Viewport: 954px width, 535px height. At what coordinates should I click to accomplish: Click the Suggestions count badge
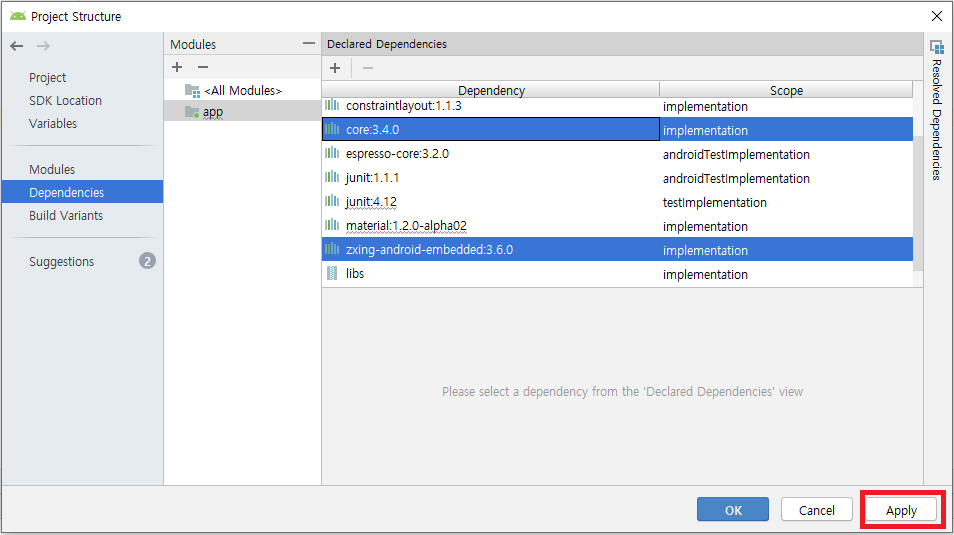pos(147,261)
